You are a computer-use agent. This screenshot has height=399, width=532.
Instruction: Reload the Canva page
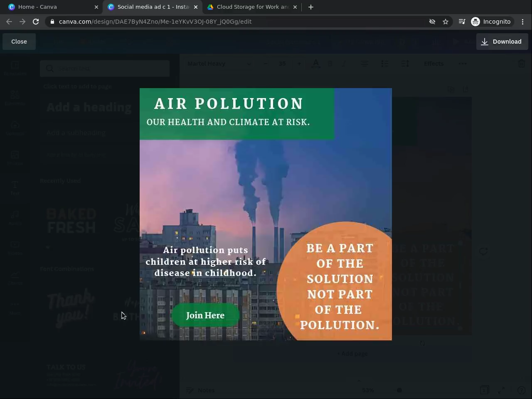[36, 22]
